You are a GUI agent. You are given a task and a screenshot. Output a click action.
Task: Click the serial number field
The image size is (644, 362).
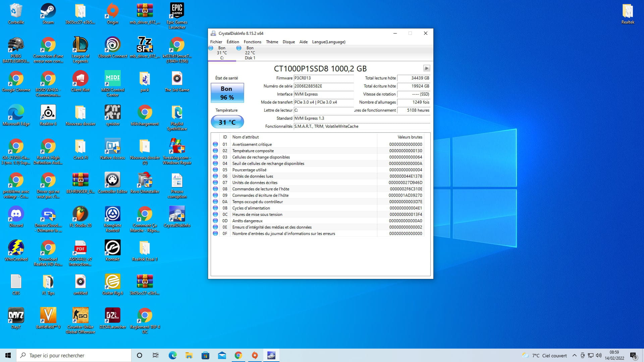pyautogui.click(x=324, y=86)
